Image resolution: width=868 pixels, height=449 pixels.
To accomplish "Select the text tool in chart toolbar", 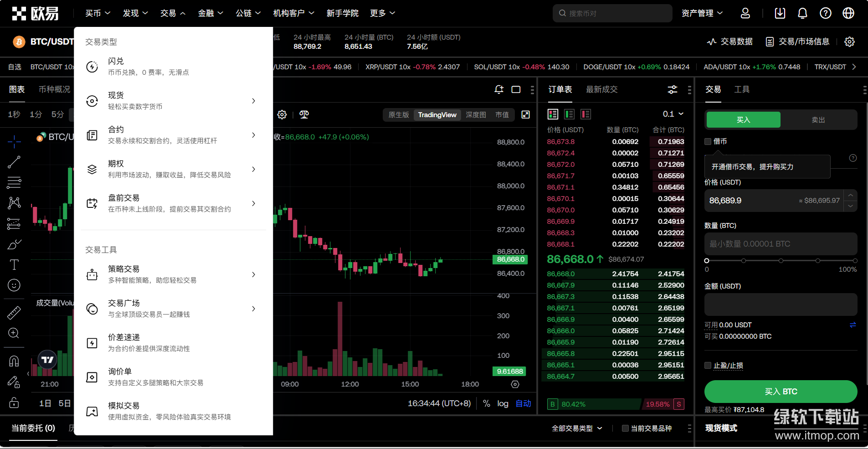I will tap(14, 264).
